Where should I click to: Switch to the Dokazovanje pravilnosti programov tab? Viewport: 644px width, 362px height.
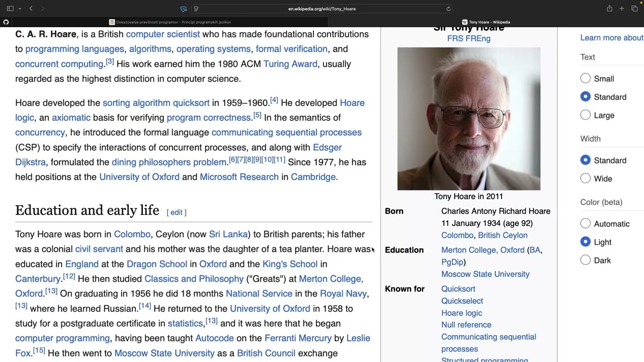pyautogui.click(x=170, y=22)
